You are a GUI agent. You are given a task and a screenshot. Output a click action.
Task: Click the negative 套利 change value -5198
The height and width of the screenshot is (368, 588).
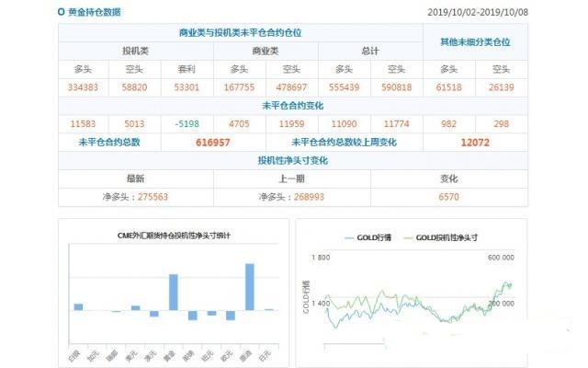click(x=187, y=123)
